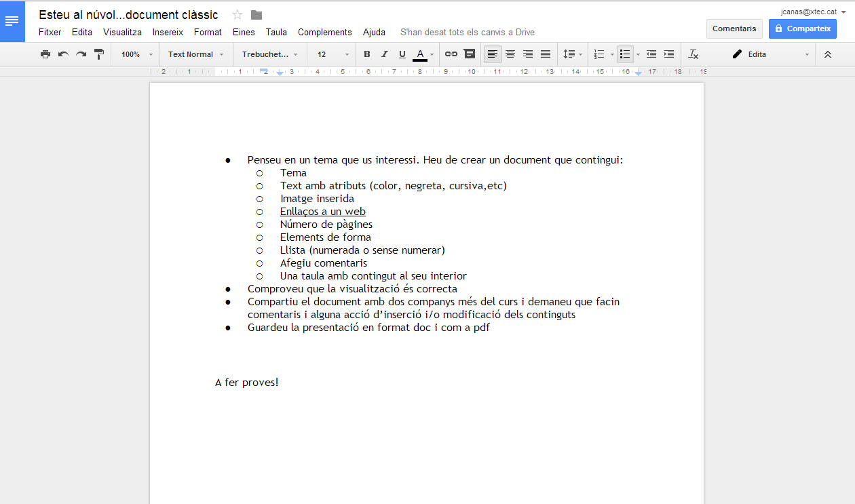The height and width of the screenshot is (504, 855).
Task: Click the Comentaris button
Action: click(x=734, y=28)
